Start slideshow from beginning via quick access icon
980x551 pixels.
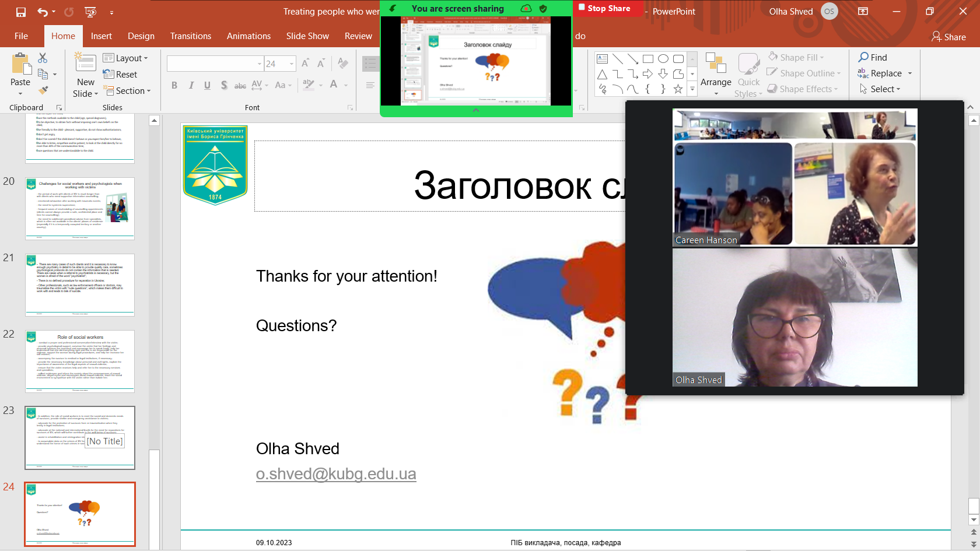[x=90, y=12]
